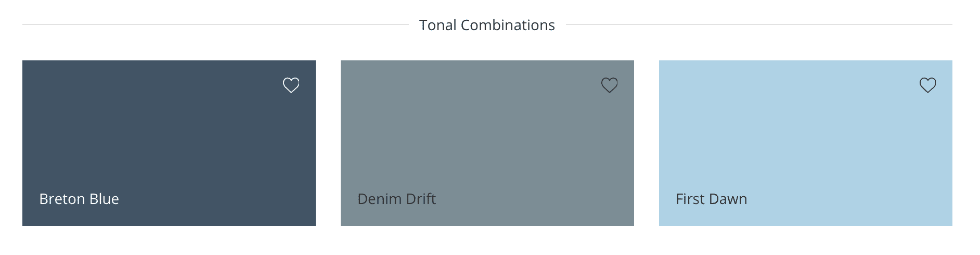The height and width of the screenshot is (255, 980).
Task: Add the dark navy swatch to favorites
Action: click(291, 85)
